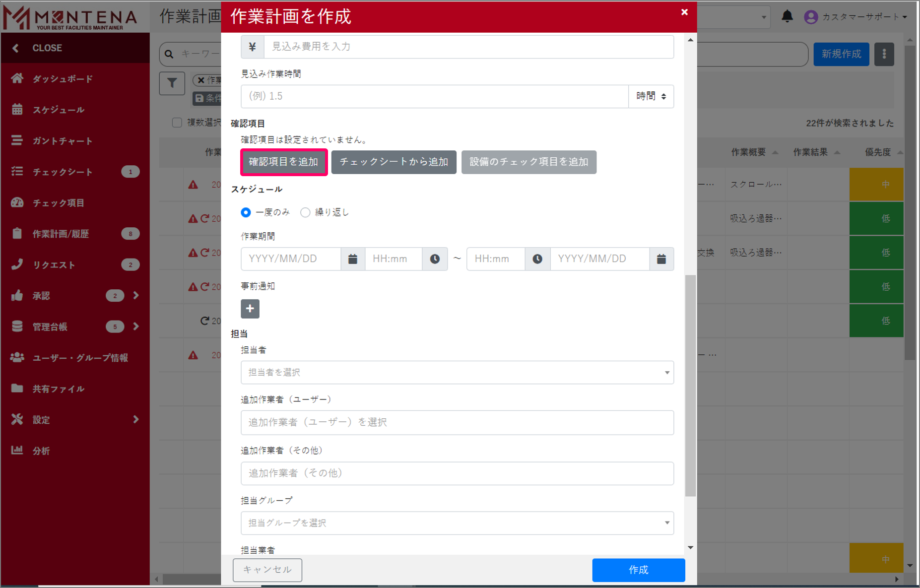Click the 確認項目を追加 button
This screenshot has height=588, width=920.
284,162
